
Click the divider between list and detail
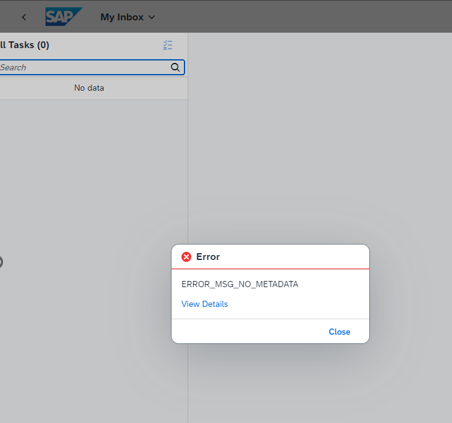[188, 167]
